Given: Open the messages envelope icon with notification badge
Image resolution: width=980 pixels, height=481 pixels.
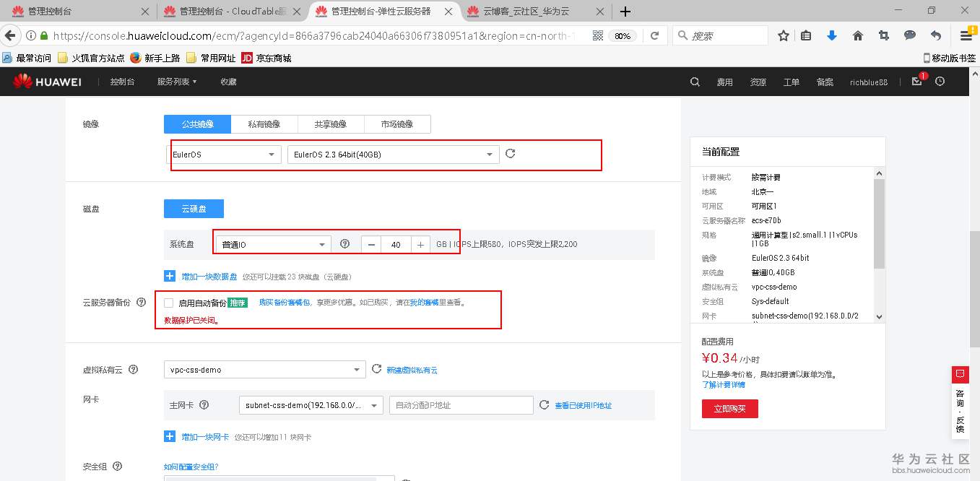Looking at the screenshot, I should 916,82.
